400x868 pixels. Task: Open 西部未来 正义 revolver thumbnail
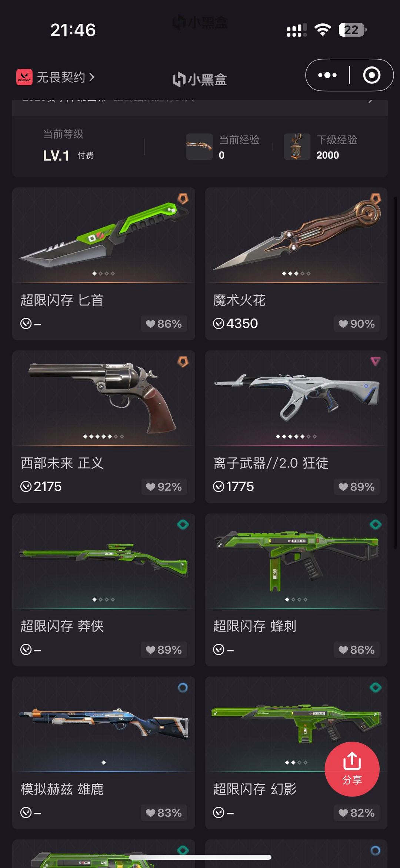[104, 398]
